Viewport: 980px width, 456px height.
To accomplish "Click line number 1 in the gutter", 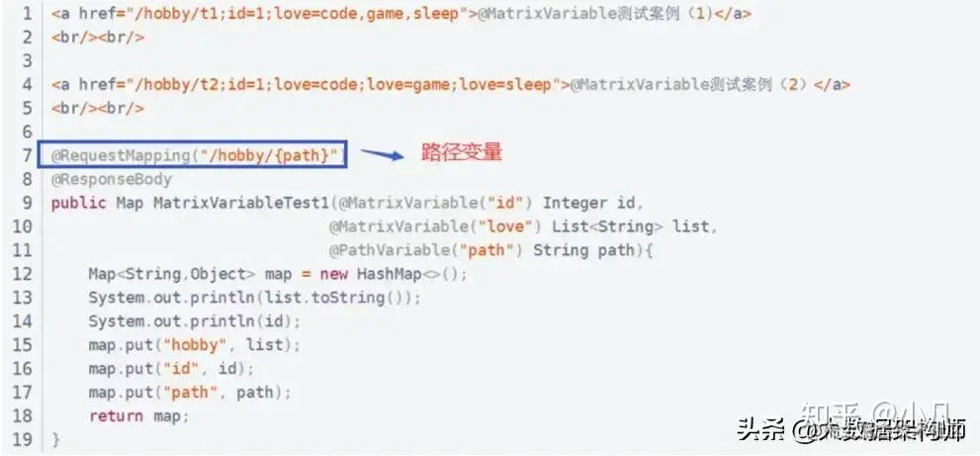I will pyautogui.click(x=27, y=14).
